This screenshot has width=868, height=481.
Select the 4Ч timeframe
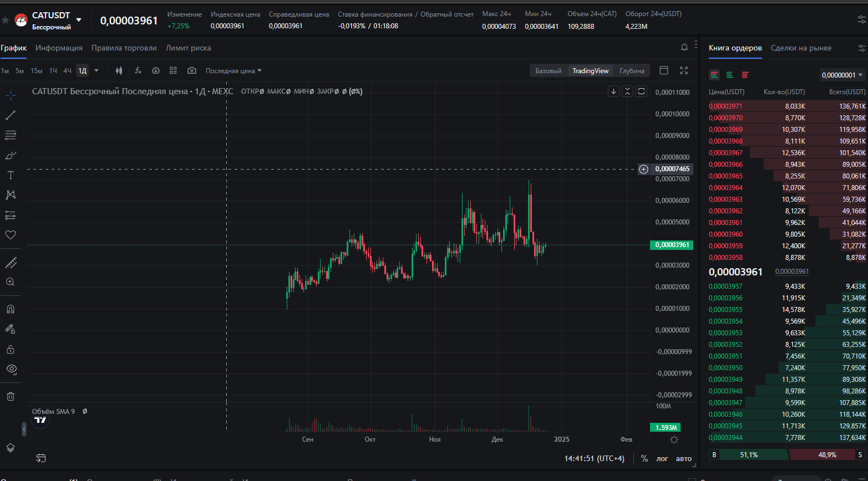click(67, 70)
